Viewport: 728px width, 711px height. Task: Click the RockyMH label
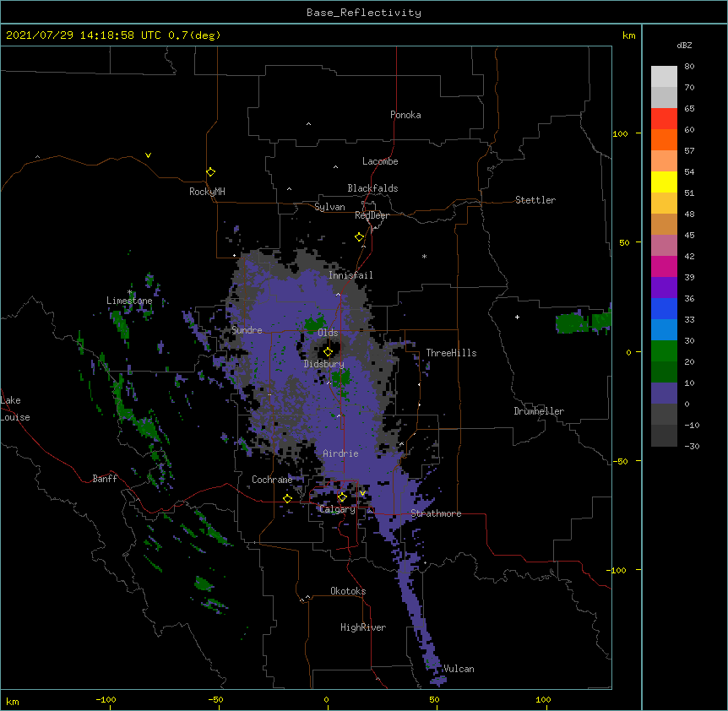(x=207, y=192)
